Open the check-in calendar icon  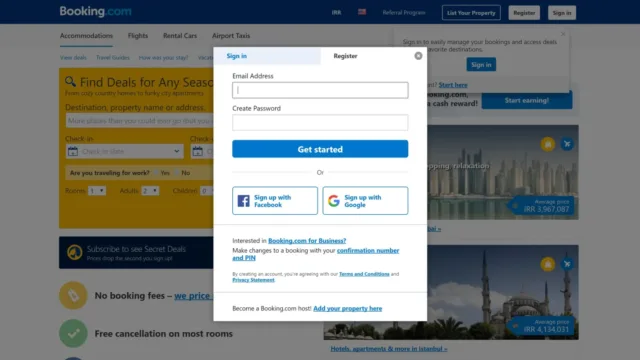[x=73, y=151]
